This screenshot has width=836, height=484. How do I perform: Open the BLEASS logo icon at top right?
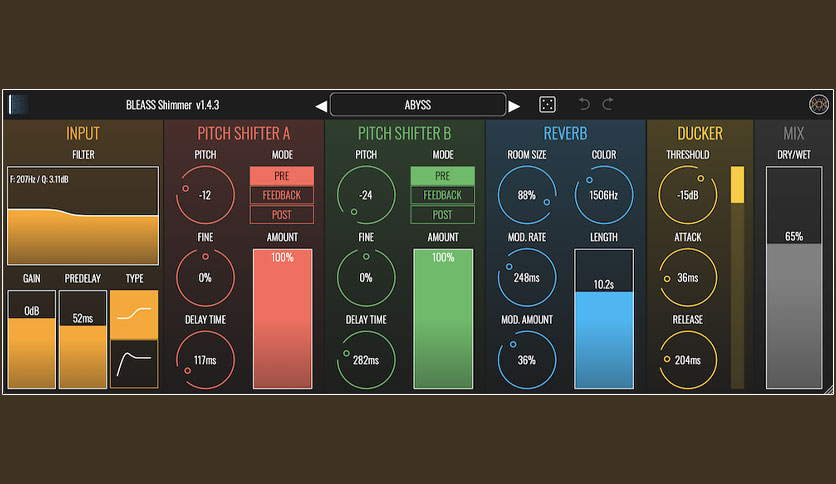pyautogui.click(x=818, y=104)
